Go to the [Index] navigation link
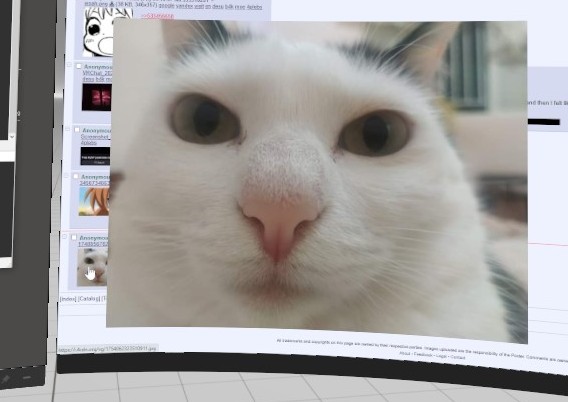This screenshot has width=568, height=402. [68, 299]
